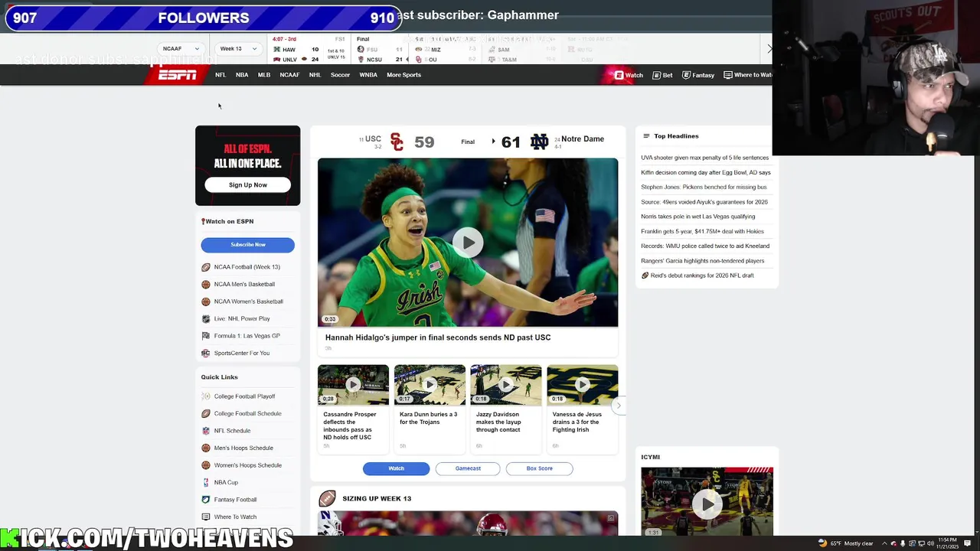
Task: Open Hannah Hidalgo's jumper headline
Action: [x=438, y=337]
